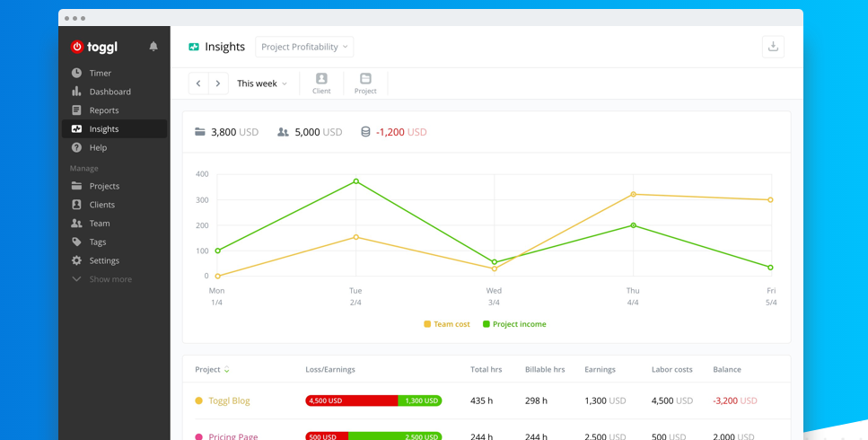Viewport: 868px width, 440px height.
Task: Click the green Insights header icon
Action: [194, 47]
